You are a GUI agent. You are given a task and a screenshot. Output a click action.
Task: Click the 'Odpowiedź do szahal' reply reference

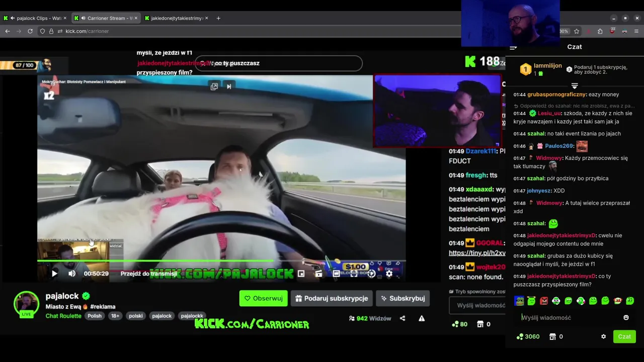tap(574, 106)
